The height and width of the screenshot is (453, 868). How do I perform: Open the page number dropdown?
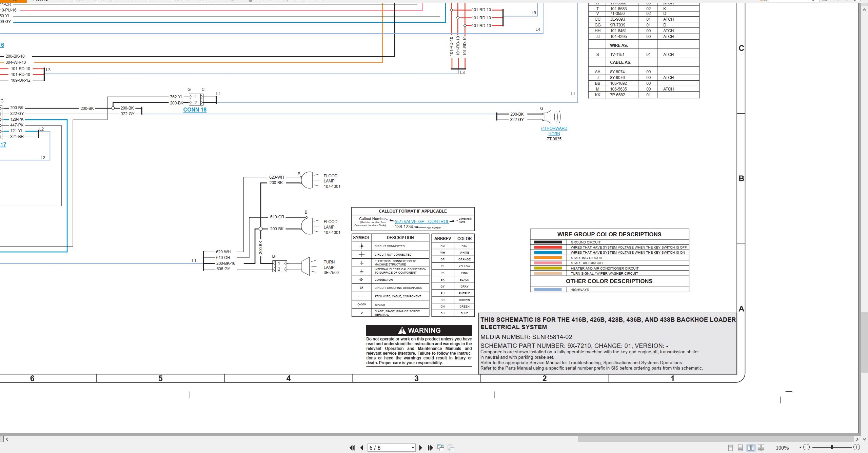tap(413, 448)
